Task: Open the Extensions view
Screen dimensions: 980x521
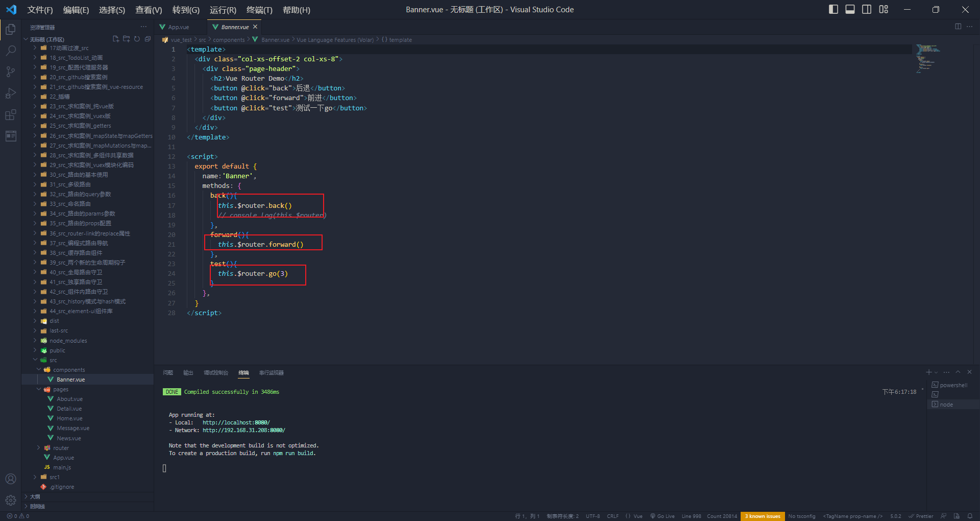Action: tap(11, 114)
